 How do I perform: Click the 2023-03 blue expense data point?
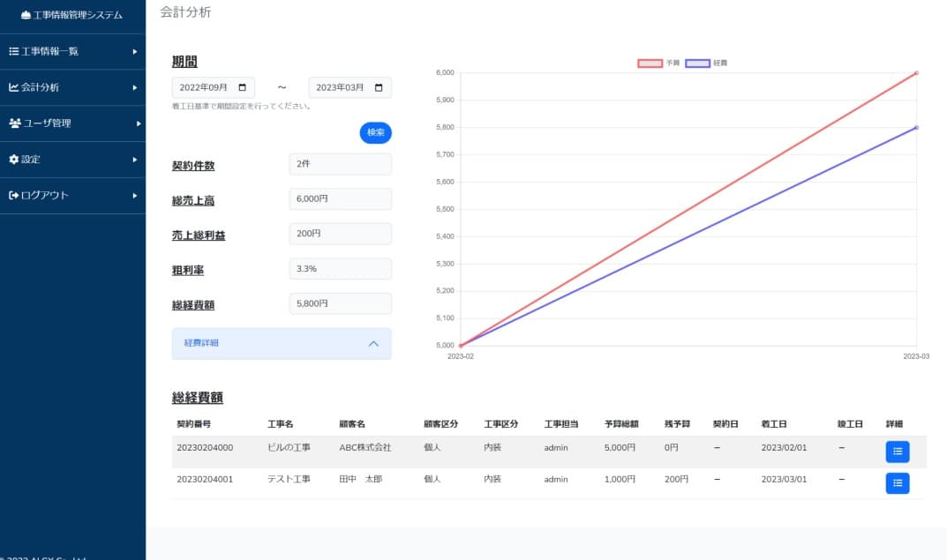(x=916, y=128)
